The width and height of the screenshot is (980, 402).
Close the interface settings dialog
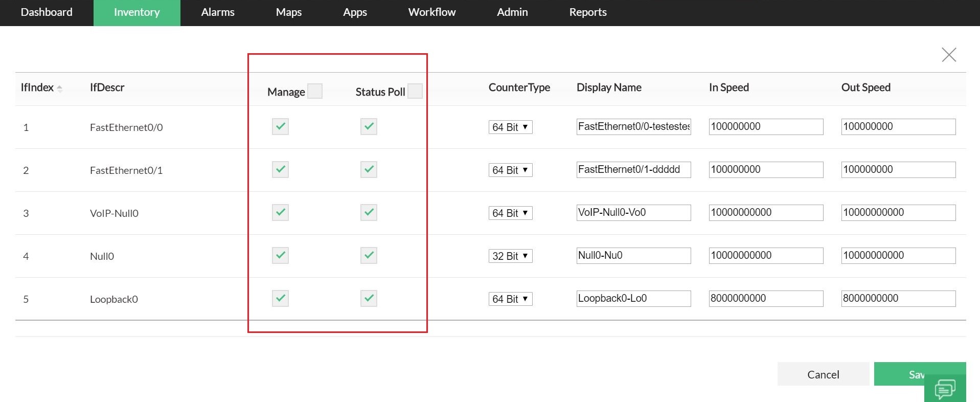[948, 55]
